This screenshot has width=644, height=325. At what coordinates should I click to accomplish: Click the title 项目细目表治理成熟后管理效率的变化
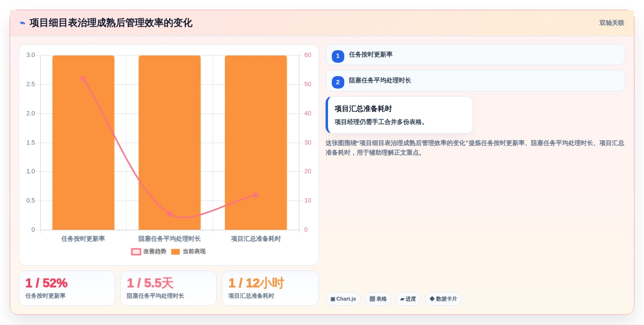pyautogui.click(x=111, y=23)
